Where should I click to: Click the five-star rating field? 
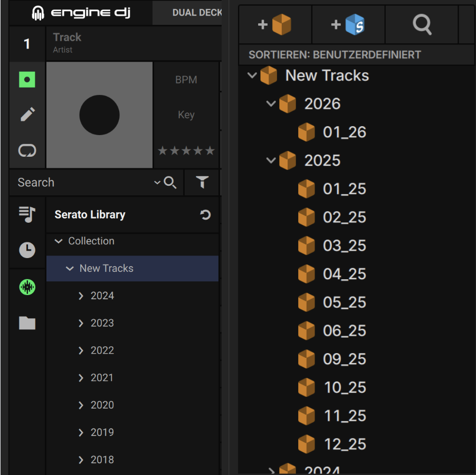pyautogui.click(x=186, y=151)
